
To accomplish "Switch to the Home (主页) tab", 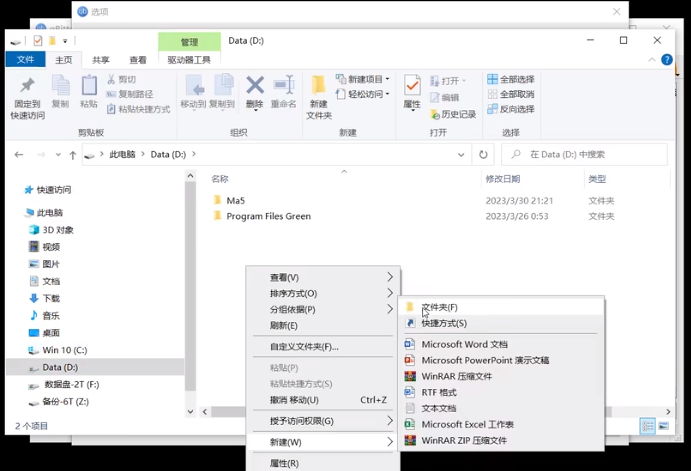I will coord(63,60).
